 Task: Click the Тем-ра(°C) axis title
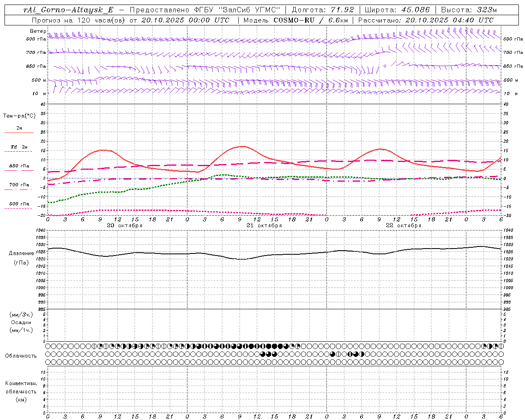(x=19, y=116)
